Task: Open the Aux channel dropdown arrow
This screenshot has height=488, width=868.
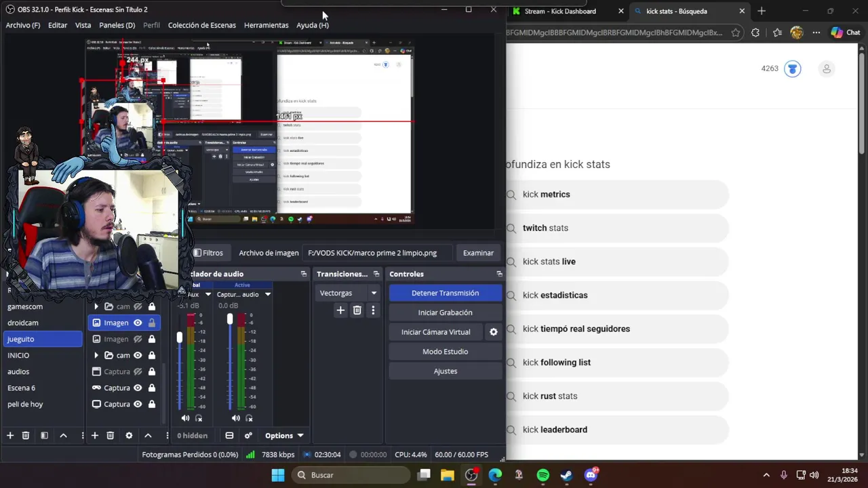Action: (208, 294)
